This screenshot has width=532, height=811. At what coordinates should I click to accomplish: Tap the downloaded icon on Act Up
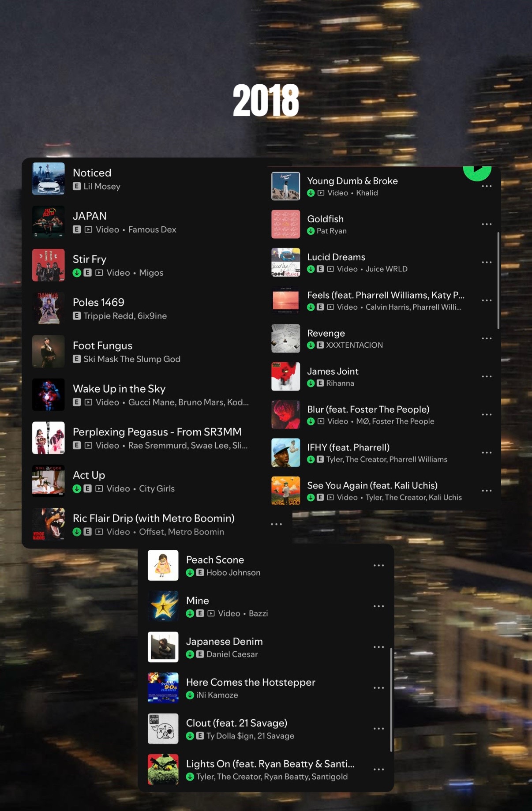click(x=77, y=488)
